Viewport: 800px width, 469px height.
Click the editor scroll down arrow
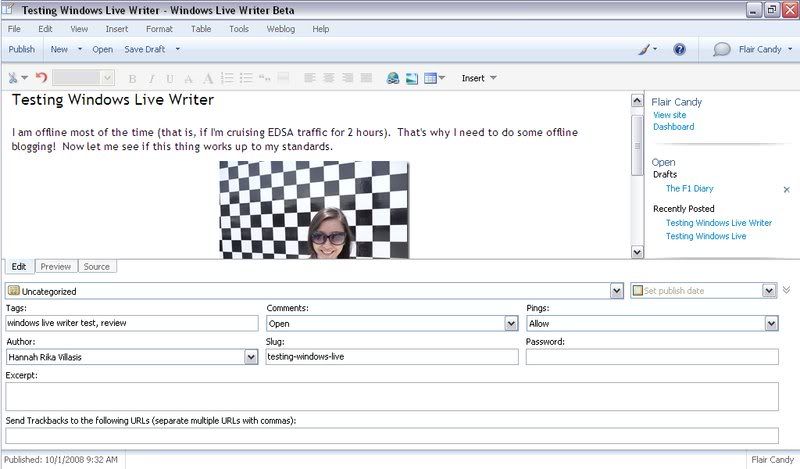637,252
